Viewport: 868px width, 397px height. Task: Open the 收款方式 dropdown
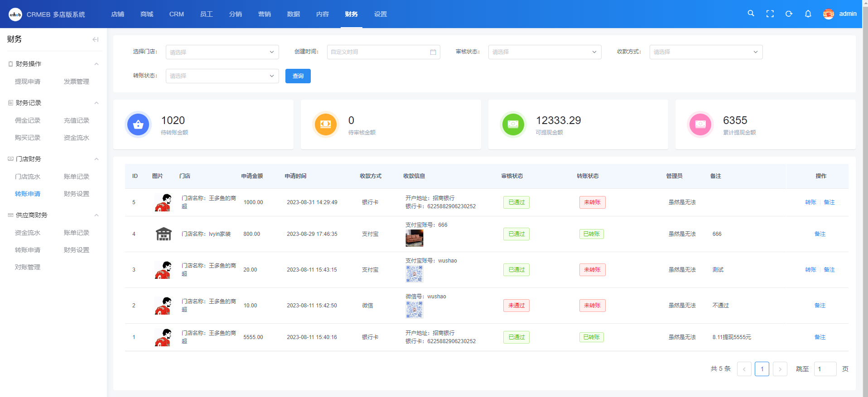tap(706, 52)
